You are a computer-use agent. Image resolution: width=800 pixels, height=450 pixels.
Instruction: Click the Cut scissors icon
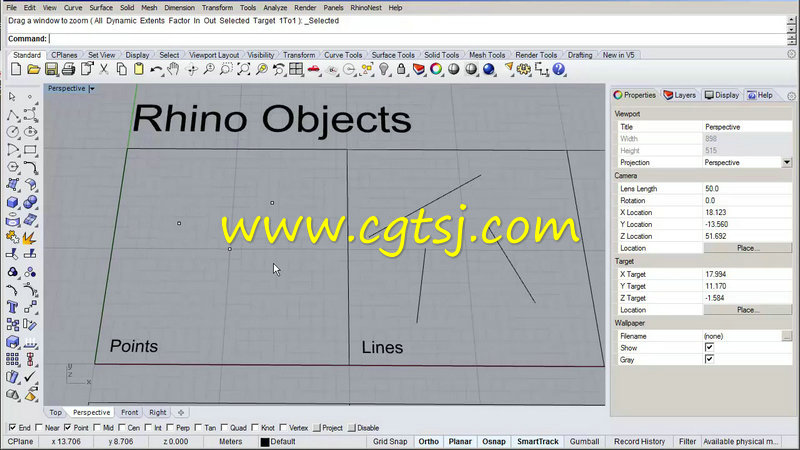click(104, 69)
